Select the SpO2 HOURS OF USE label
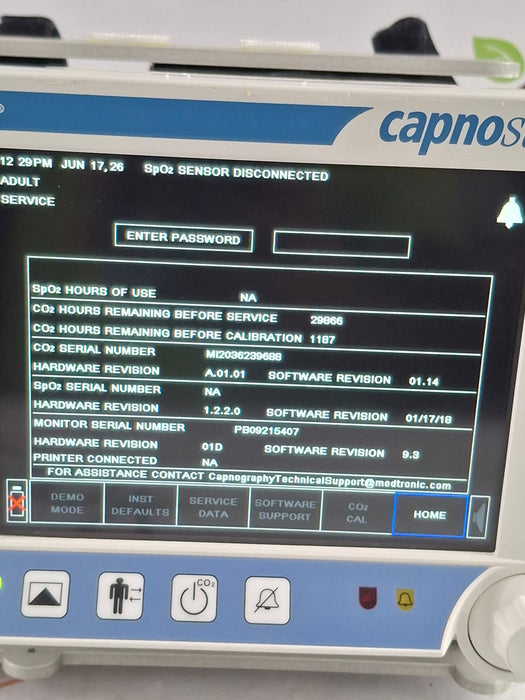The height and width of the screenshot is (700, 525). tap(94, 291)
